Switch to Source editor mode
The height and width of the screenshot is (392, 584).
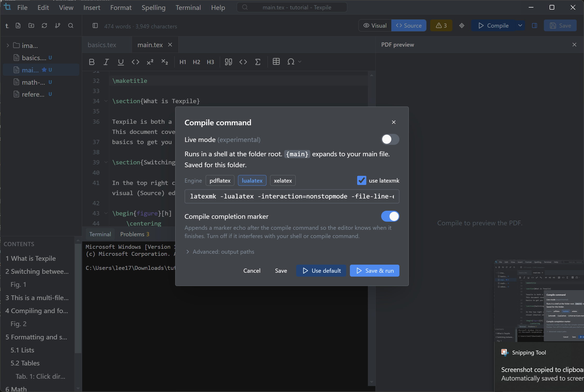click(x=409, y=26)
